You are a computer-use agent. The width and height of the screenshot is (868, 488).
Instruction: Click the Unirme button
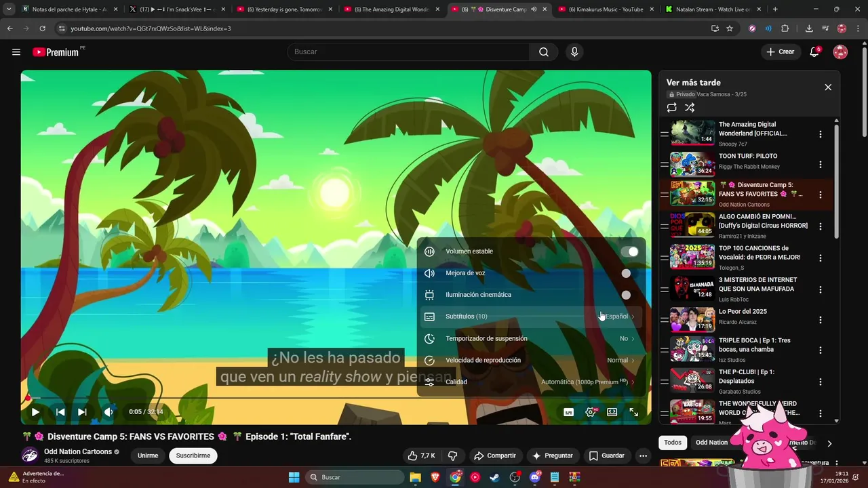pos(148,455)
